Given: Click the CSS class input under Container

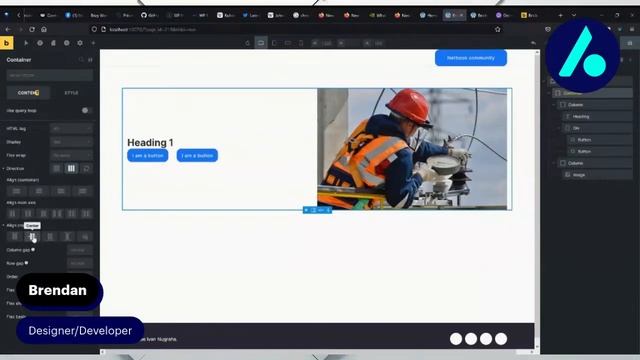Looking at the screenshot, I should 49,76.
